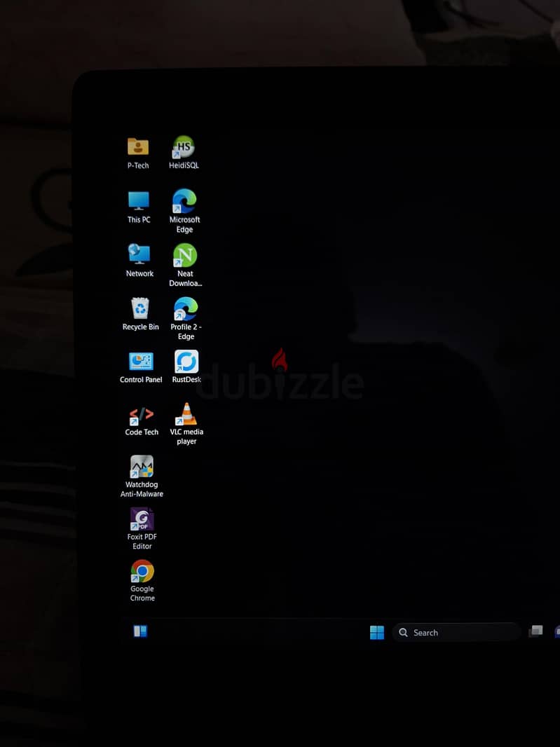Select the Code Tech desktop shortcut
This screenshot has height=747, width=560.
point(142,415)
